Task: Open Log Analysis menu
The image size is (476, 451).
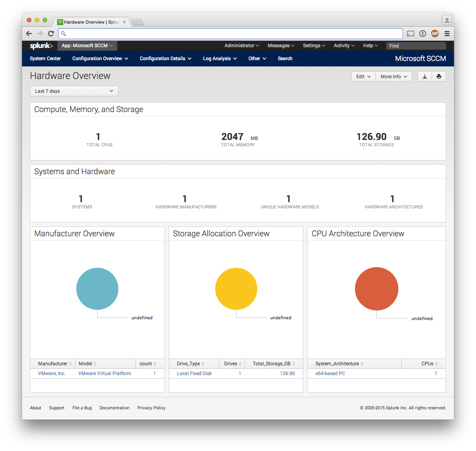Action: tap(220, 59)
